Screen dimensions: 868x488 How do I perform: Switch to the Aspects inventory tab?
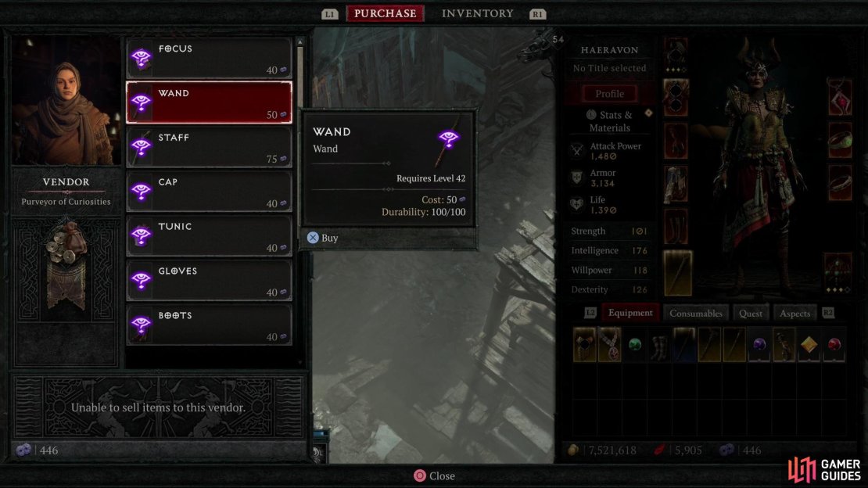tap(794, 313)
